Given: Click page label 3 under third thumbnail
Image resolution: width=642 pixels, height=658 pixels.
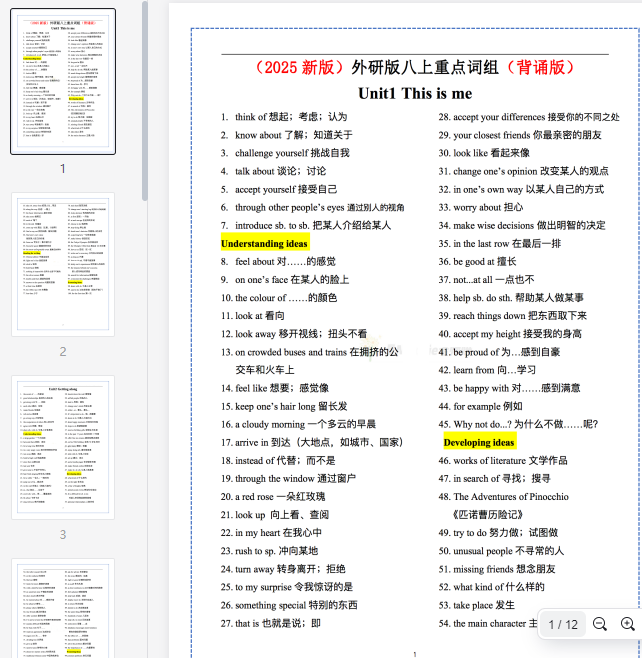Looking at the screenshot, I should coord(62,535).
